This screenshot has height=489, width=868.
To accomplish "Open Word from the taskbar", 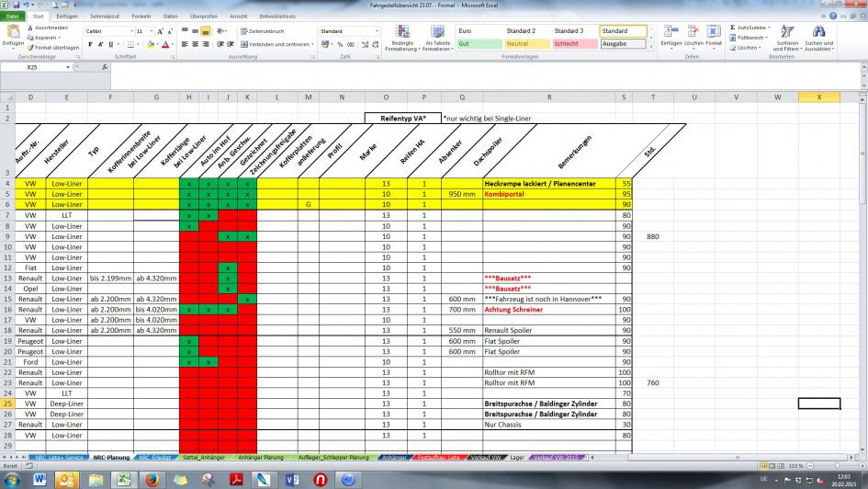I will (39, 480).
